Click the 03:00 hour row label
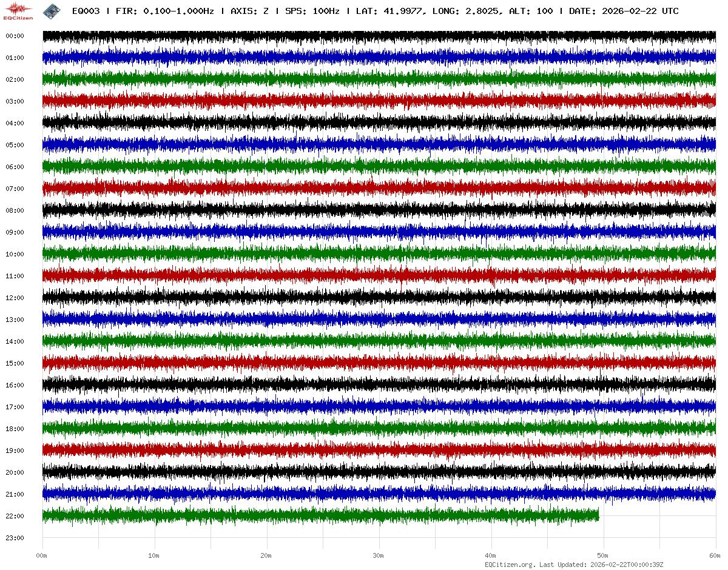This screenshot has width=728, height=570. click(15, 101)
